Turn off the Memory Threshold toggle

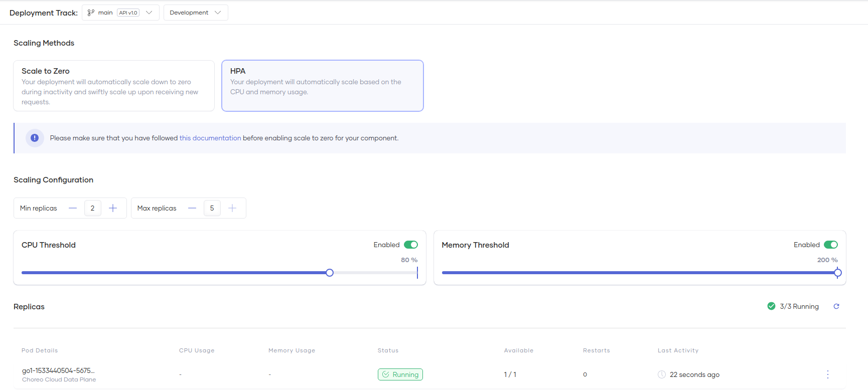pos(831,245)
